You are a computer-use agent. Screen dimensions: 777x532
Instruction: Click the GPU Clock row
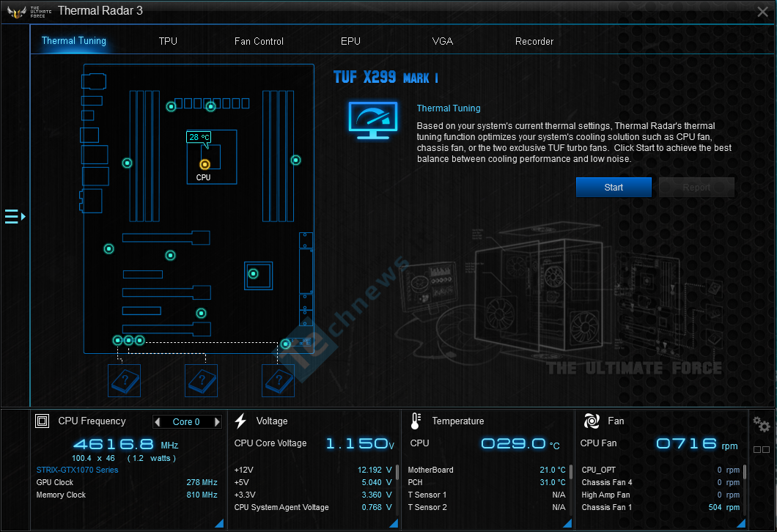pos(127,482)
